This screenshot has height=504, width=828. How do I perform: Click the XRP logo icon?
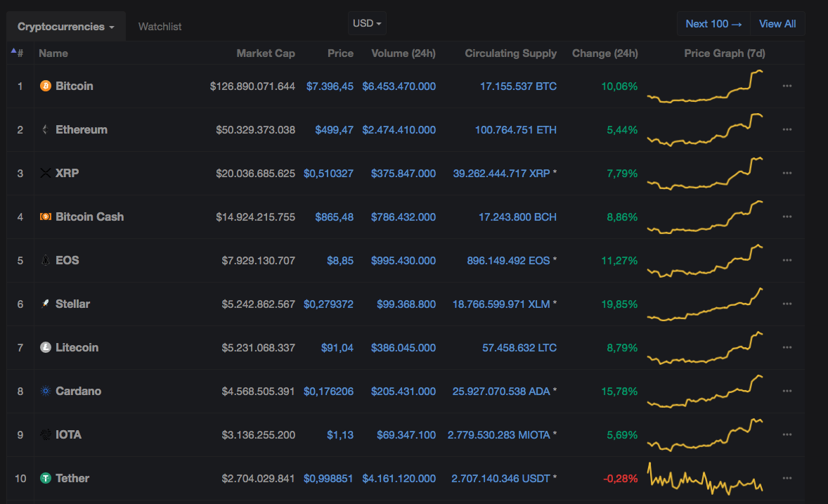click(x=46, y=174)
